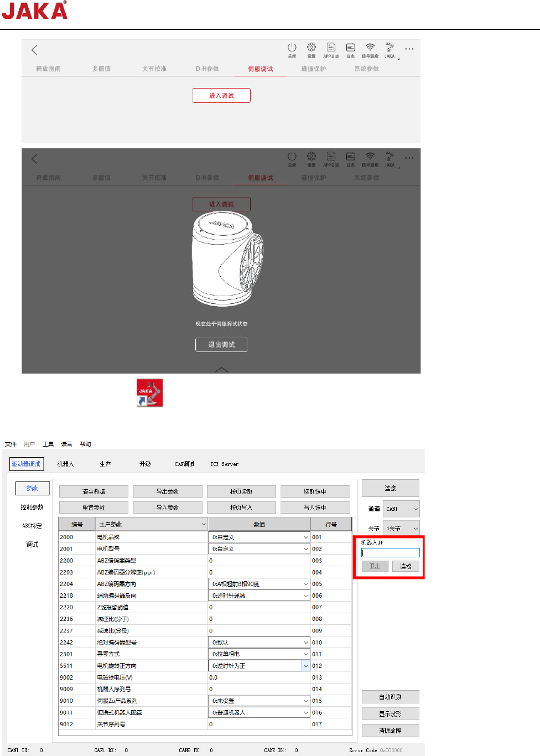Viewport: 540px width, 756px height.
Task: Switch to the 升级 tab
Action: [145, 464]
